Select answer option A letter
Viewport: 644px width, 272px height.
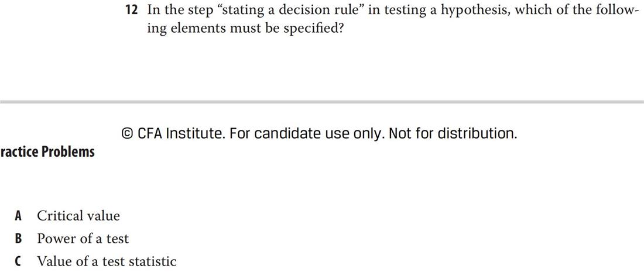[18, 216]
